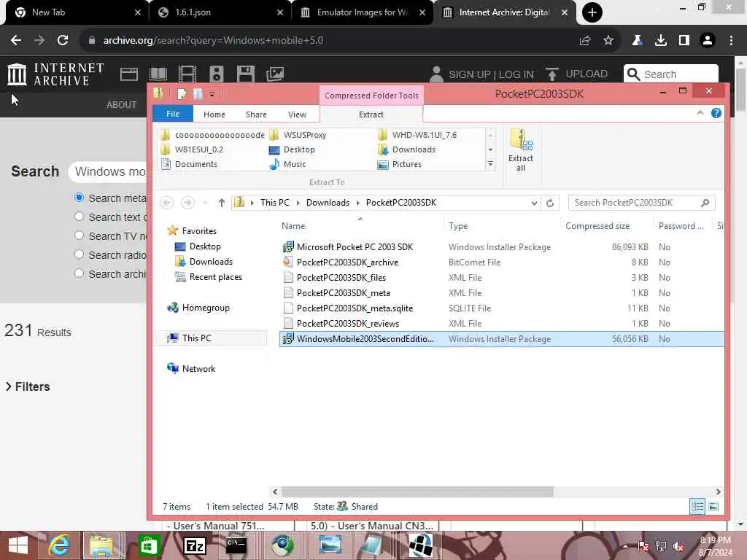The width and height of the screenshot is (747, 560).
Task: Open recent locations dropdown arrow
Action: pyautogui.click(x=205, y=203)
